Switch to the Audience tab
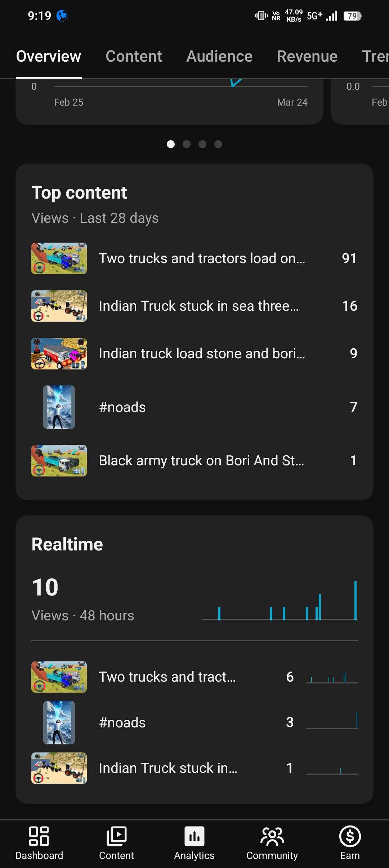The image size is (389, 868). coord(219,56)
